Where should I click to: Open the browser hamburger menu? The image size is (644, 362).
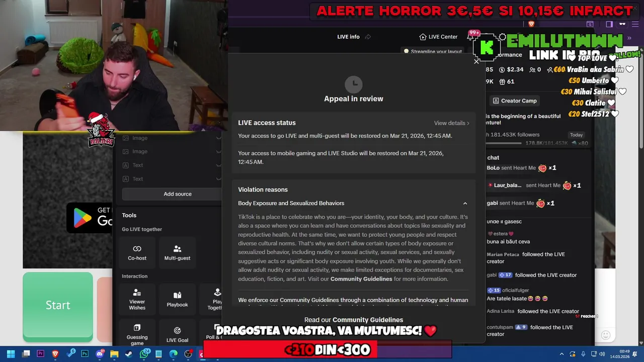(x=635, y=24)
